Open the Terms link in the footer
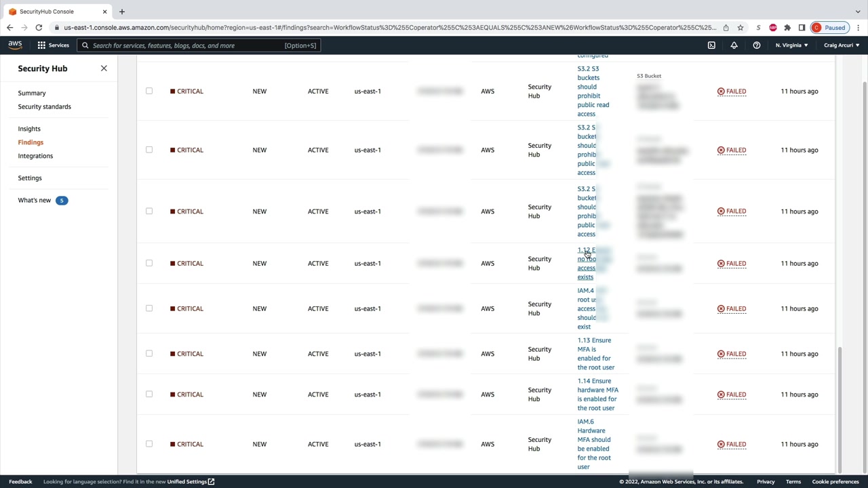 point(793,482)
